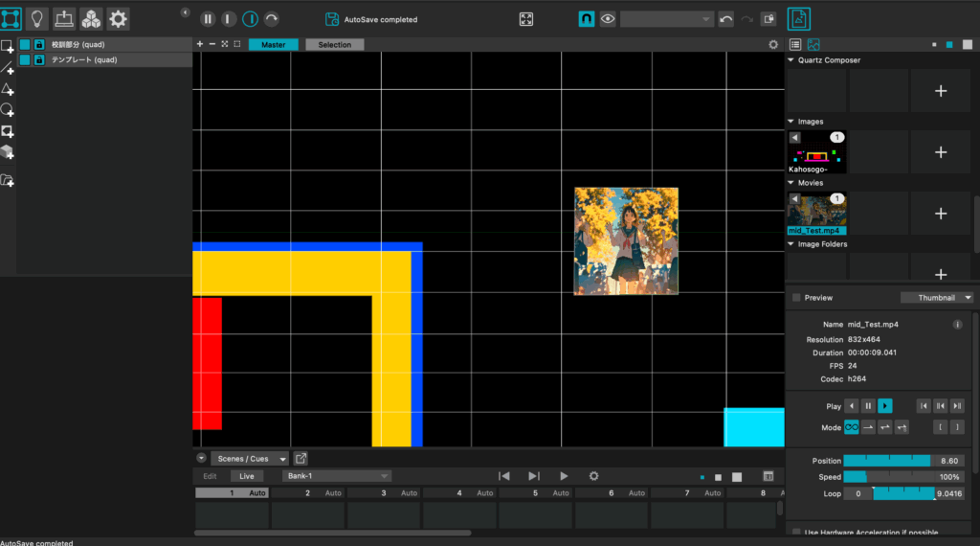This screenshot has height=546, width=980.
Task: Toggle lock on 校訓部分 (quad) layer
Action: point(39,45)
